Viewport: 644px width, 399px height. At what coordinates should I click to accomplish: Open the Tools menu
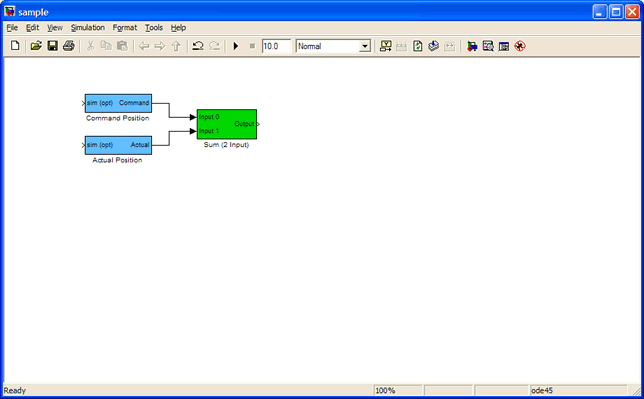pos(154,28)
